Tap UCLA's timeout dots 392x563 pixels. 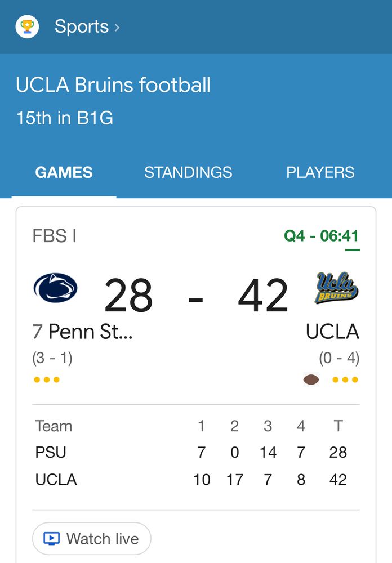345,380
